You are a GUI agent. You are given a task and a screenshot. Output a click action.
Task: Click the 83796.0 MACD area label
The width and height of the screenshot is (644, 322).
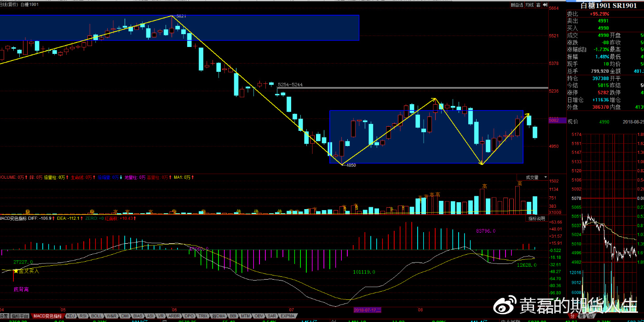point(486,231)
